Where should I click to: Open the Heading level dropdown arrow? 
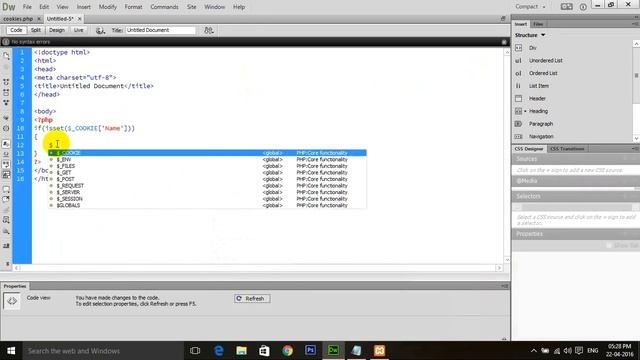[x=525, y=111]
